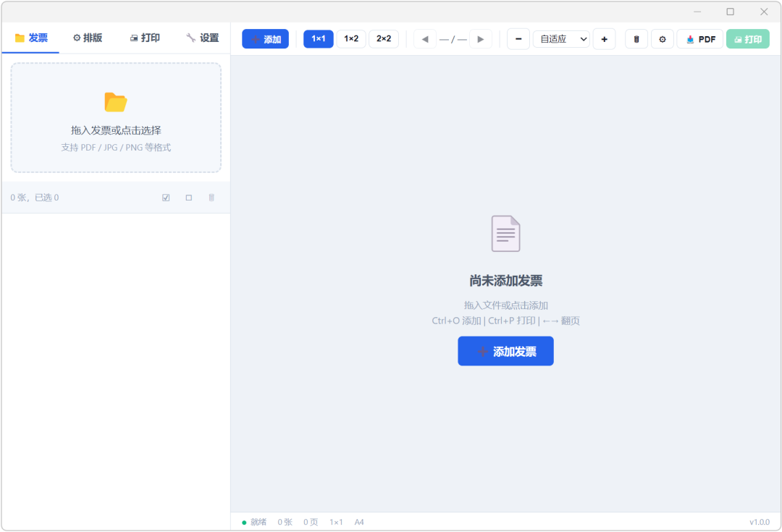Click 0 张 in the status bar

[285, 522]
